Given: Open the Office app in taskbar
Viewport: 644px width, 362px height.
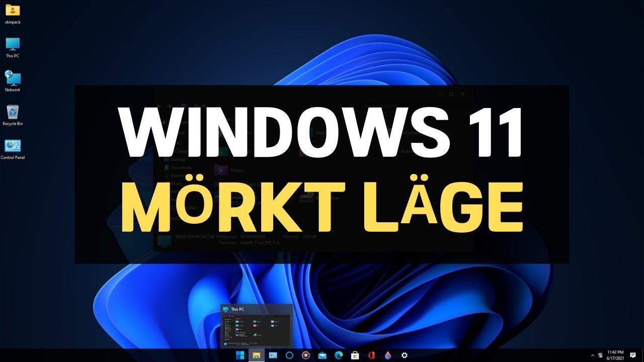Looking at the screenshot, I should 371,355.
